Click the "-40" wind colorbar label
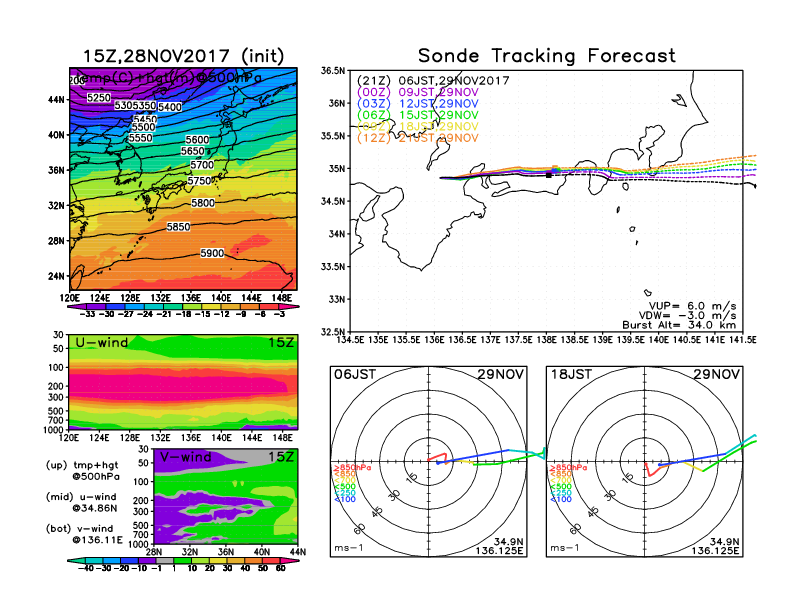The width and height of the screenshot is (792, 612). 86,569
